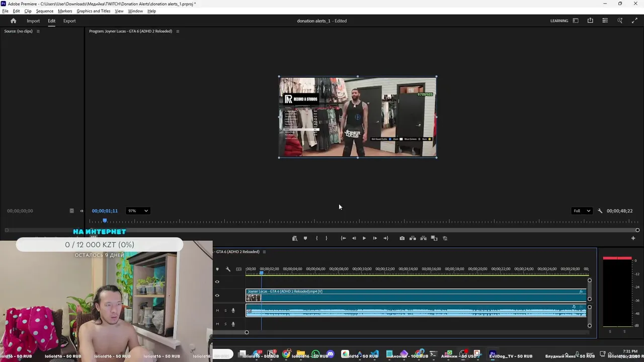Mute the second audio track

pos(217,324)
